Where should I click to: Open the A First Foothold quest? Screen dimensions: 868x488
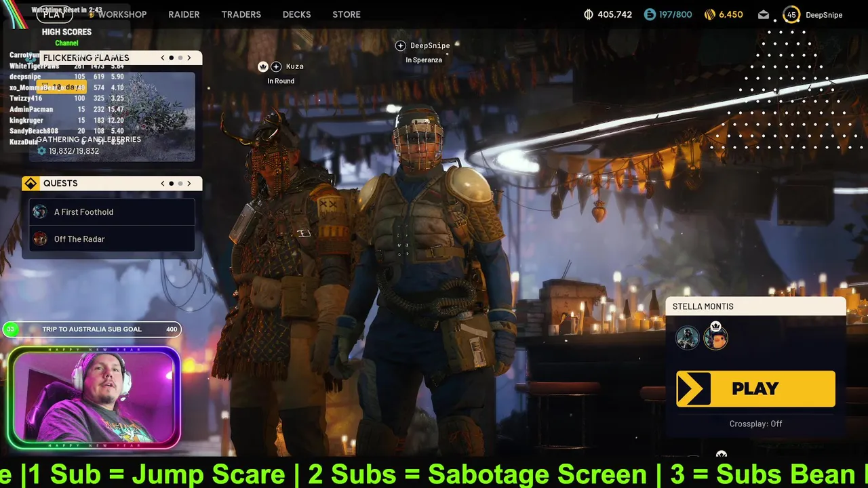click(x=112, y=212)
